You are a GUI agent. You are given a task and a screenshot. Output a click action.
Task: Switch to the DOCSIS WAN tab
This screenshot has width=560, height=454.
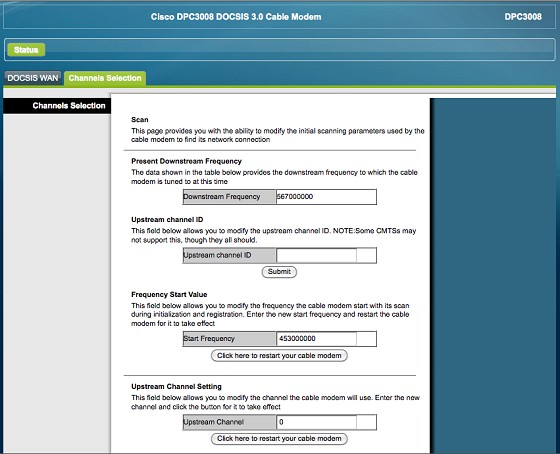33,78
